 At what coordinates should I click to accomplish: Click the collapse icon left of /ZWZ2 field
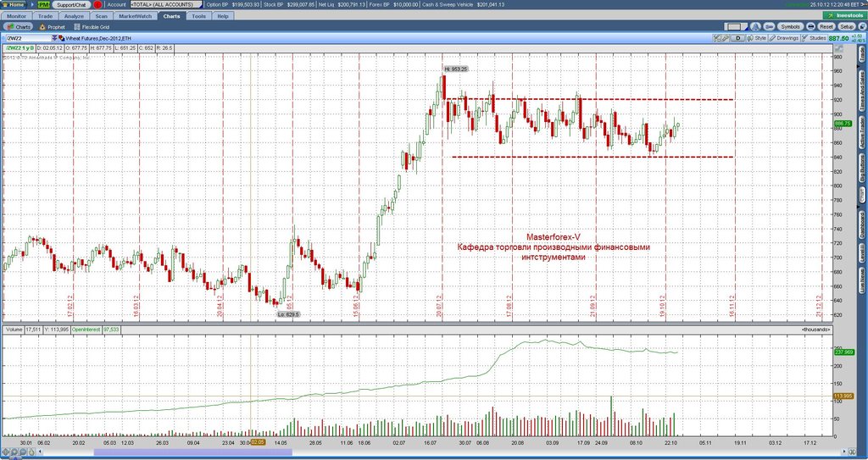(3, 38)
